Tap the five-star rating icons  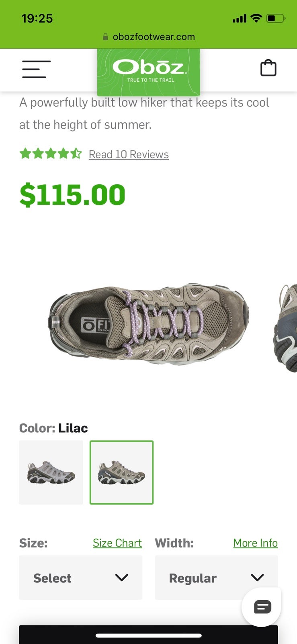(51, 154)
